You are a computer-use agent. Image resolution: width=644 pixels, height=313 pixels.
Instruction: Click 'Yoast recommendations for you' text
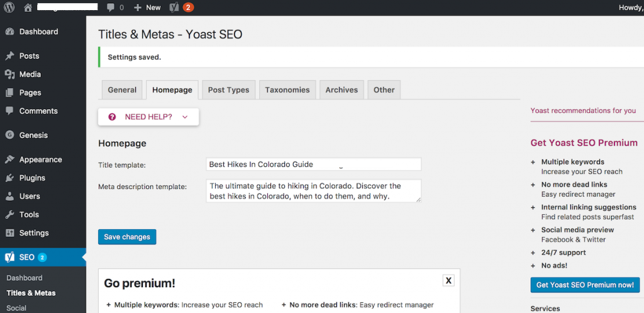[x=583, y=111]
